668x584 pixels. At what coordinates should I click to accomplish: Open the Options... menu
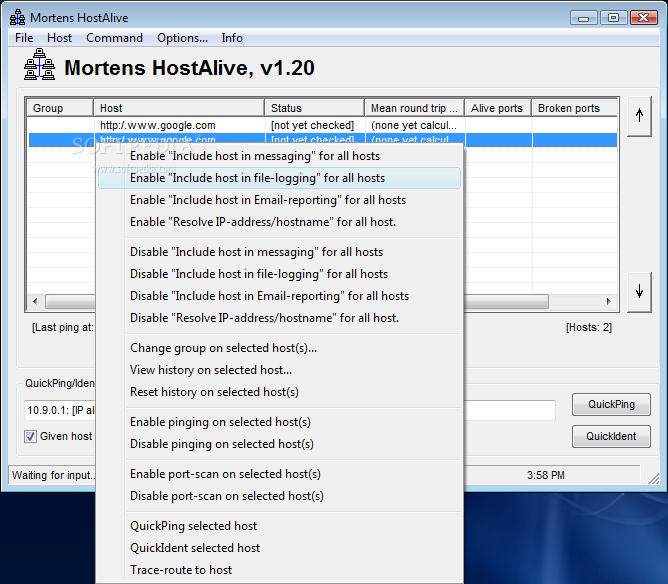point(182,38)
